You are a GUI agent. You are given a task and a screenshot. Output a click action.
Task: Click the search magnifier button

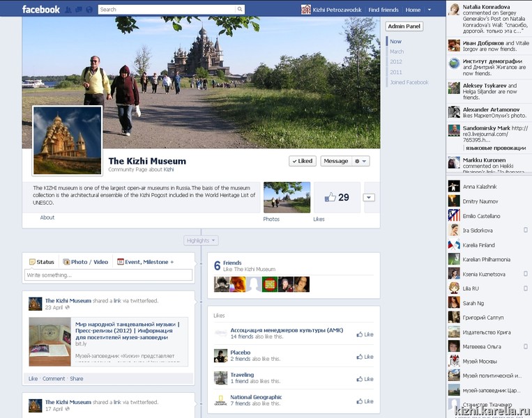click(x=240, y=9)
